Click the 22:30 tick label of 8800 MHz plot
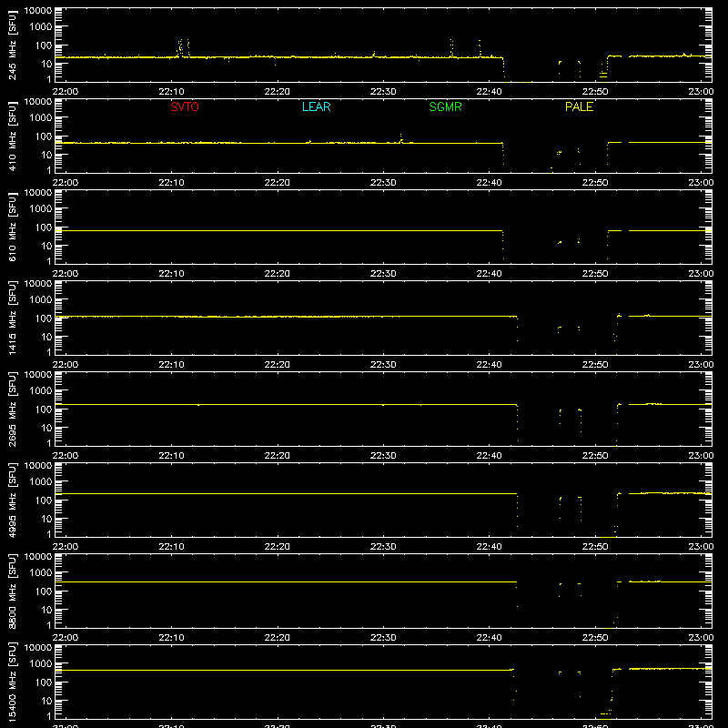The image size is (728, 728). (383, 638)
